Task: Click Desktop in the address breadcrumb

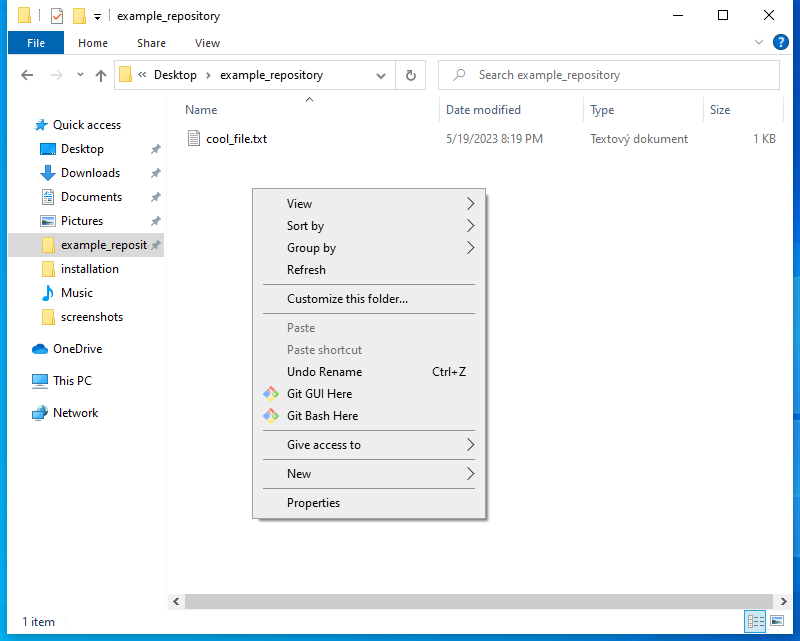Action: pyautogui.click(x=175, y=75)
